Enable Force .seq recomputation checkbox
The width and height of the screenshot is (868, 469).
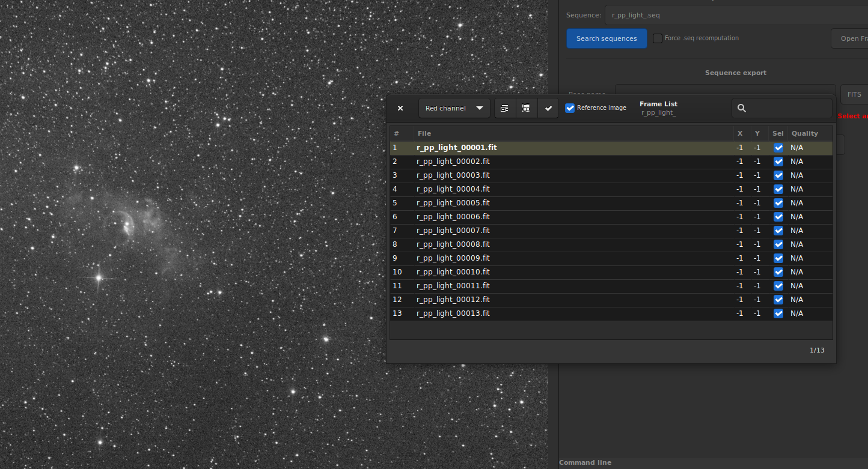point(658,38)
